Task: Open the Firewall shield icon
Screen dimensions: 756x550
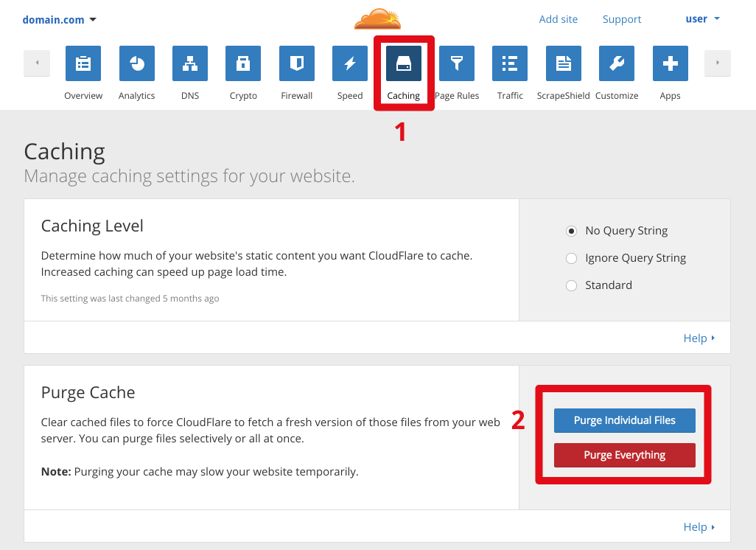Action: [x=297, y=63]
